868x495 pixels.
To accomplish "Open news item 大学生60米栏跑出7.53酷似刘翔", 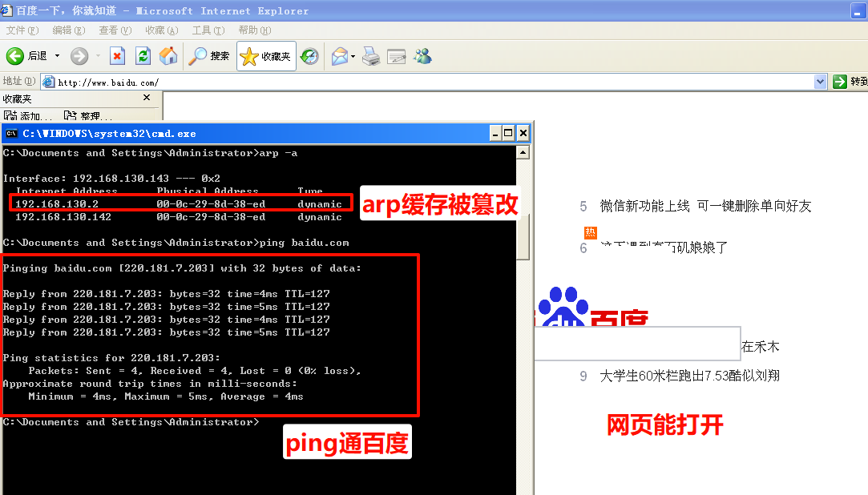I will click(x=690, y=376).
